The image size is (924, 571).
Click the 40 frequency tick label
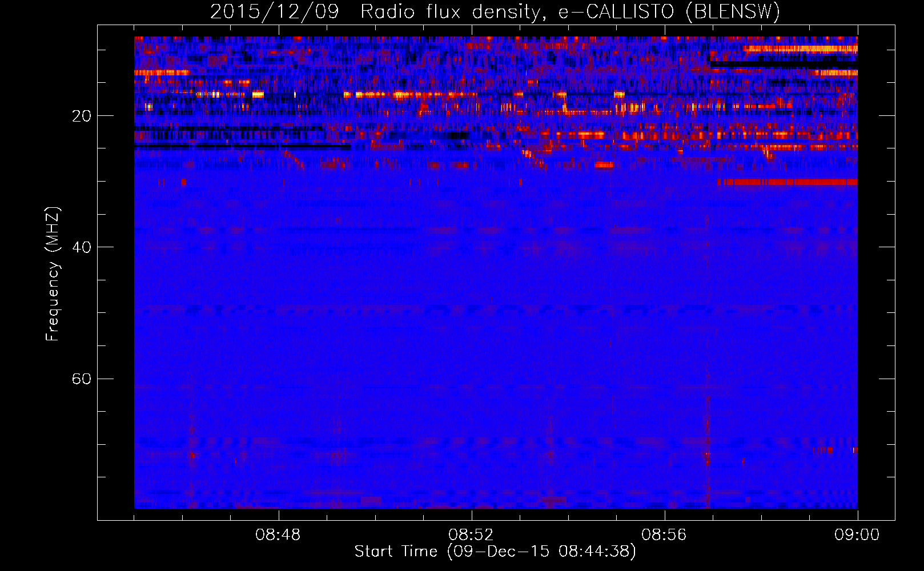(82, 247)
